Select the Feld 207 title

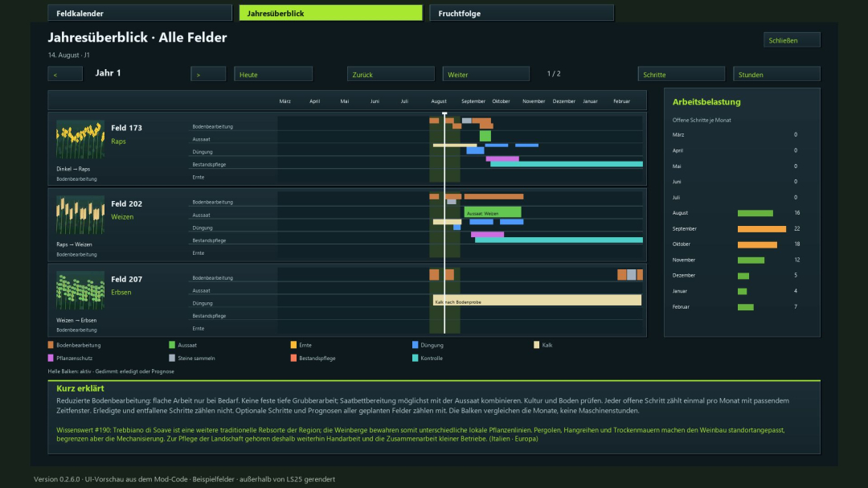tap(126, 280)
